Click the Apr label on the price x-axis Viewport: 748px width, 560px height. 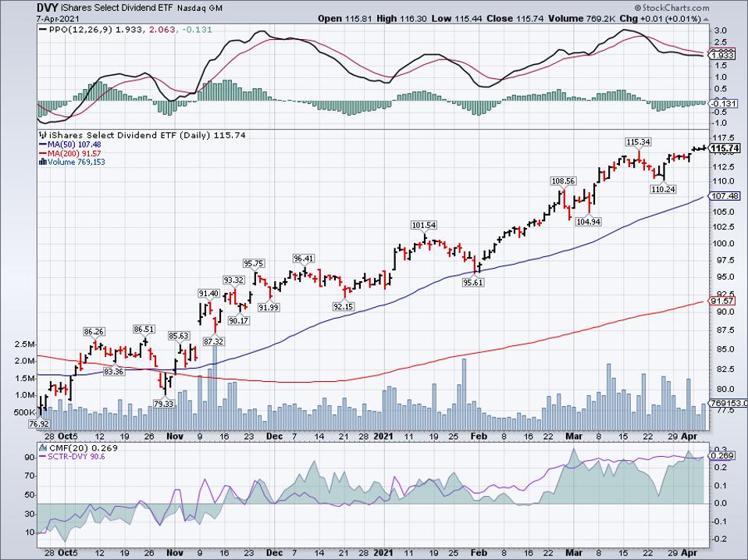click(x=689, y=437)
